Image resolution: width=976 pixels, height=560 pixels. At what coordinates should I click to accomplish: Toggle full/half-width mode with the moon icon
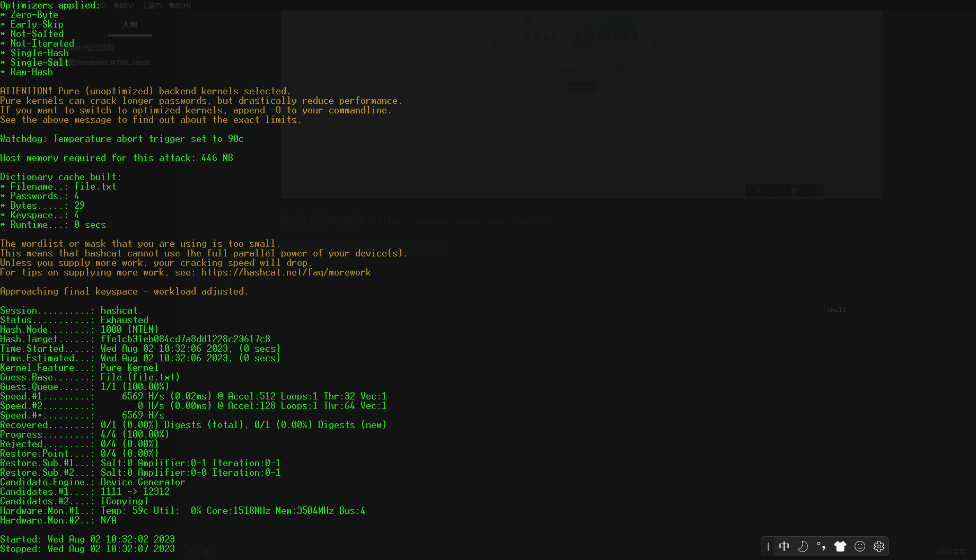point(803,546)
